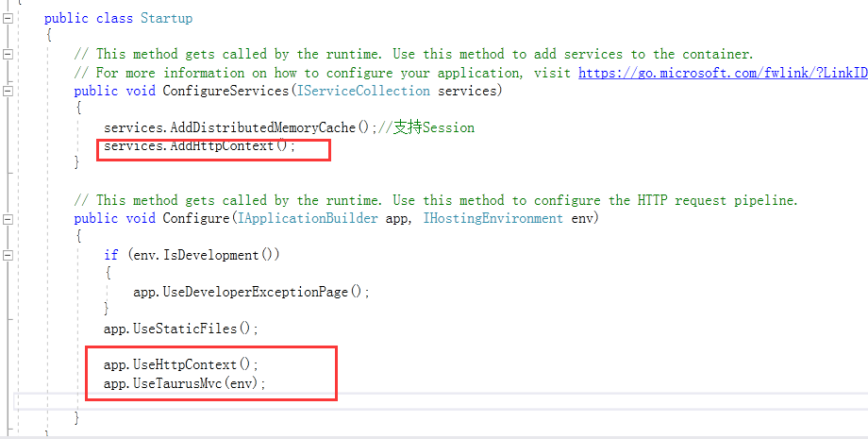Place cursor on app.UseHttpContext line
Screen dimensions: 868x439
(181, 364)
